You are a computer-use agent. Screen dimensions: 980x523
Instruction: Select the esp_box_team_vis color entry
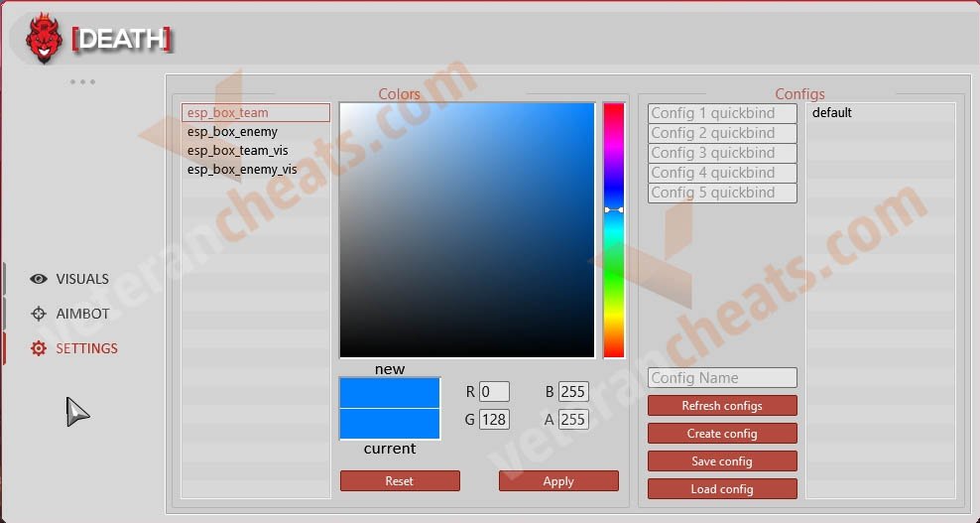237,151
